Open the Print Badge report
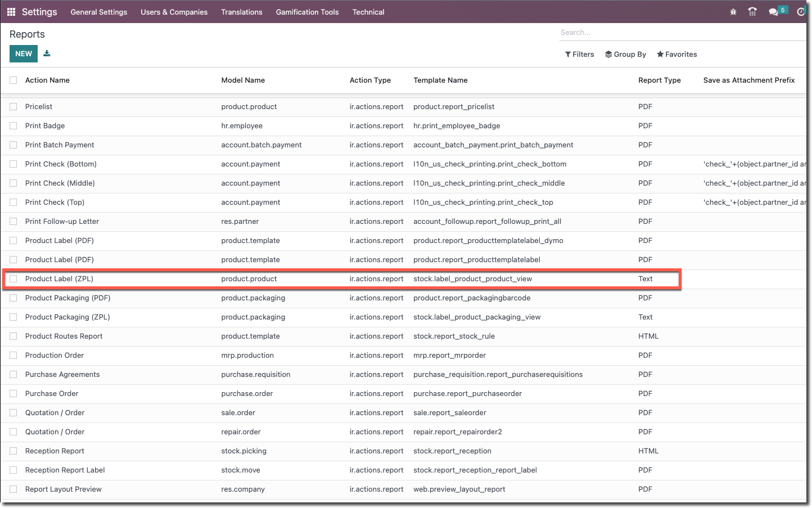The width and height of the screenshot is (812, 508). [45, 126]
